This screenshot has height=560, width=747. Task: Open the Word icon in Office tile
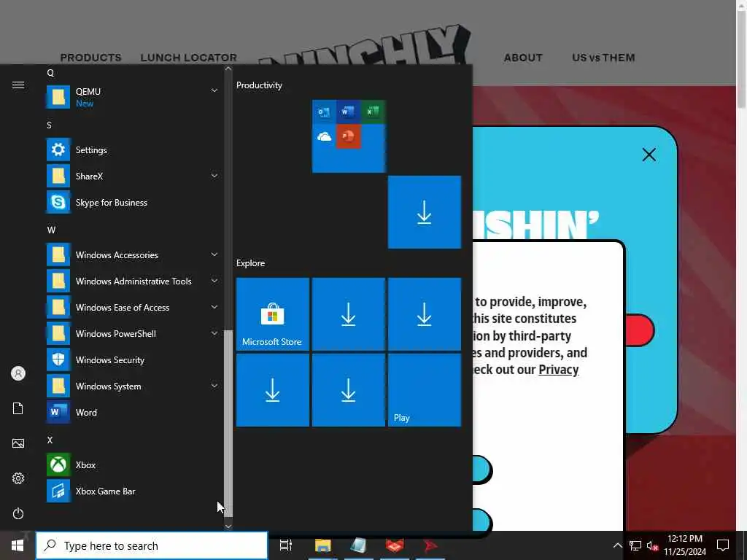348,112
